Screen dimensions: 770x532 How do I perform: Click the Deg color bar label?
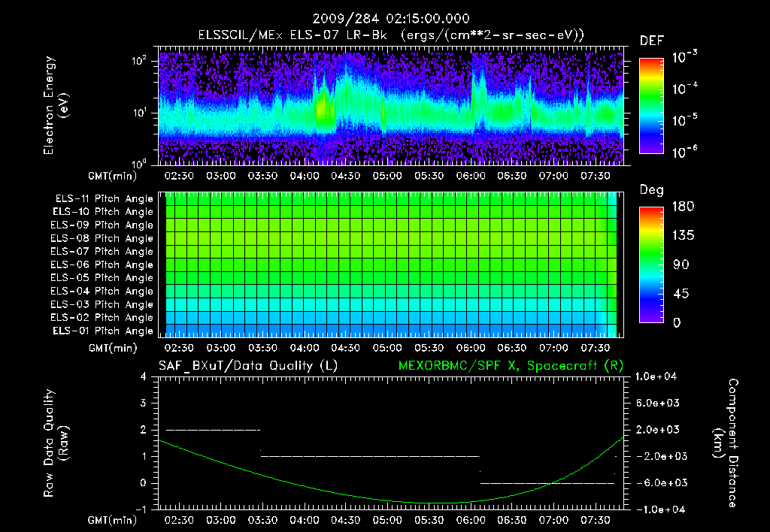pyautogui.click(x=652, y=190)
